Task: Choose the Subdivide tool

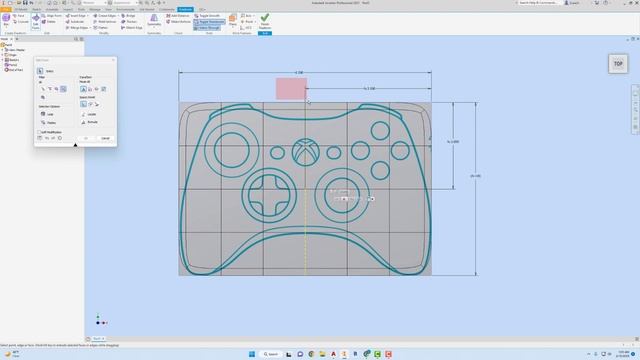Action: point(74,22)
